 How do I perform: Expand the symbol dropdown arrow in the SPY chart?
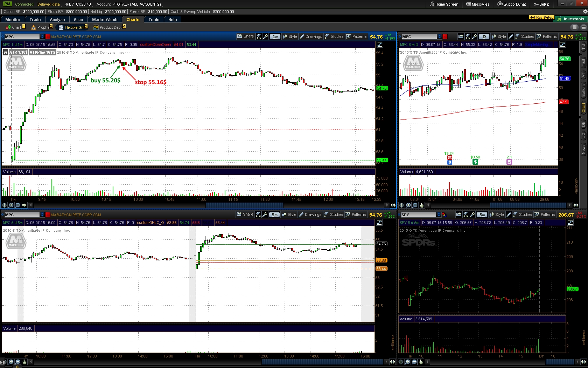439,215
